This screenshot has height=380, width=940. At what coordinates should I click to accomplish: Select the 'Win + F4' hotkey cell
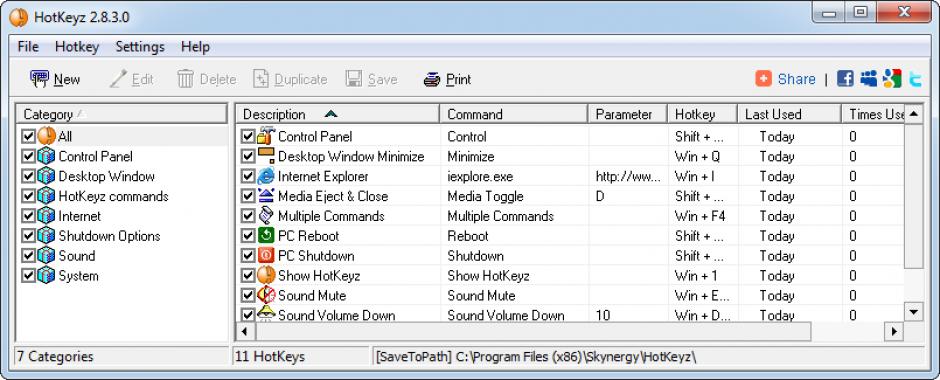703,216
